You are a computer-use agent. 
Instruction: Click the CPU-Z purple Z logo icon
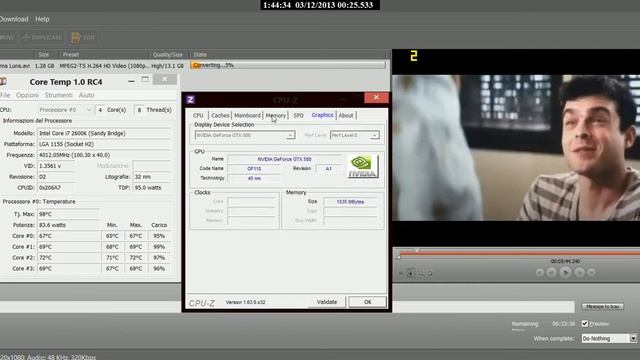[190, 99]
